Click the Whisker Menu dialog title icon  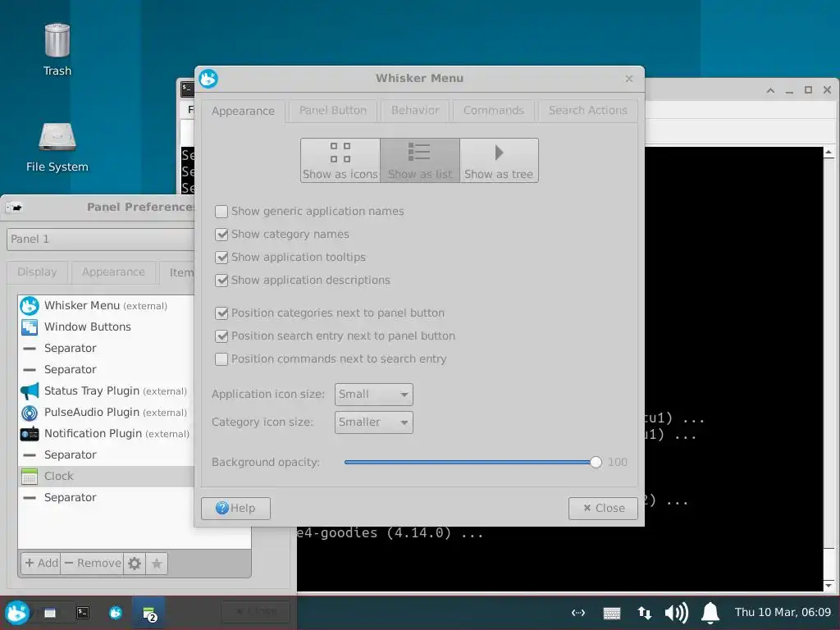[208, 79]
